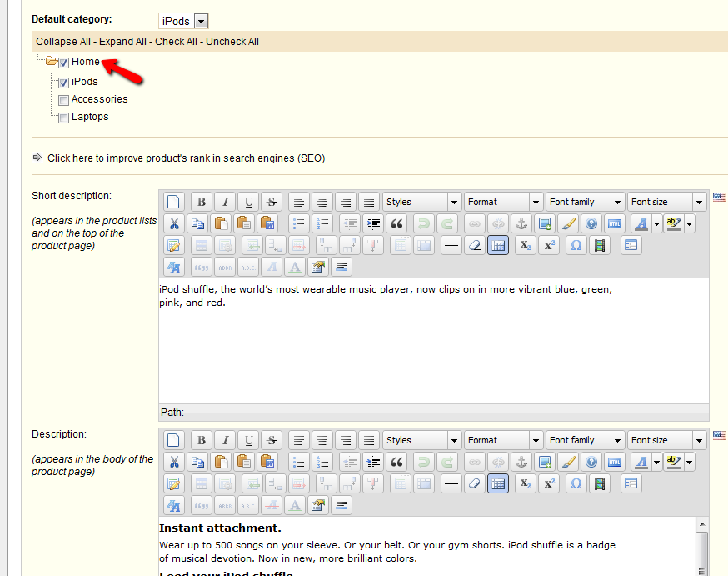The width and height of the screenshot is (728, 576).
Task: Open Font family dropdown in Description editor
Action: point(586,440)
